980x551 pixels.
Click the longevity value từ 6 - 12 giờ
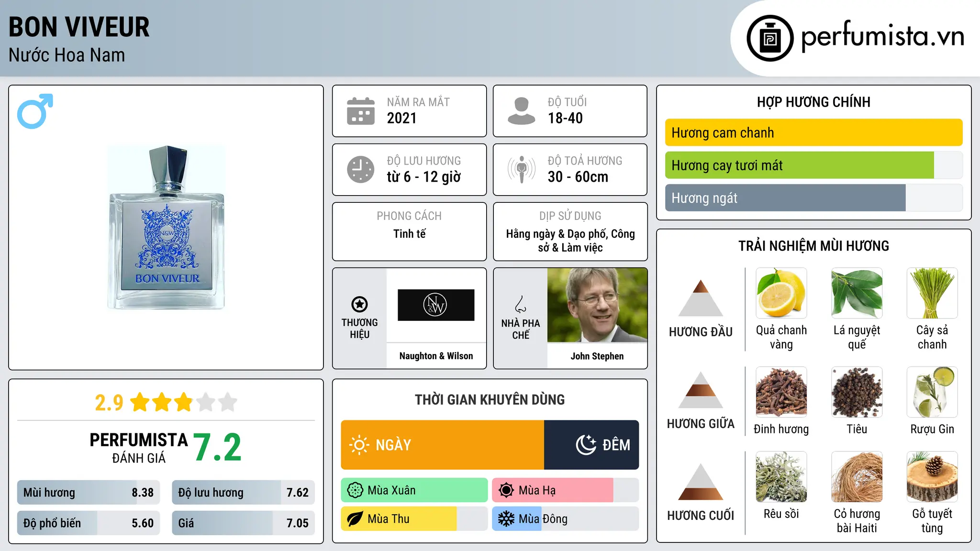pyautogui.click(x=424, y=177)
